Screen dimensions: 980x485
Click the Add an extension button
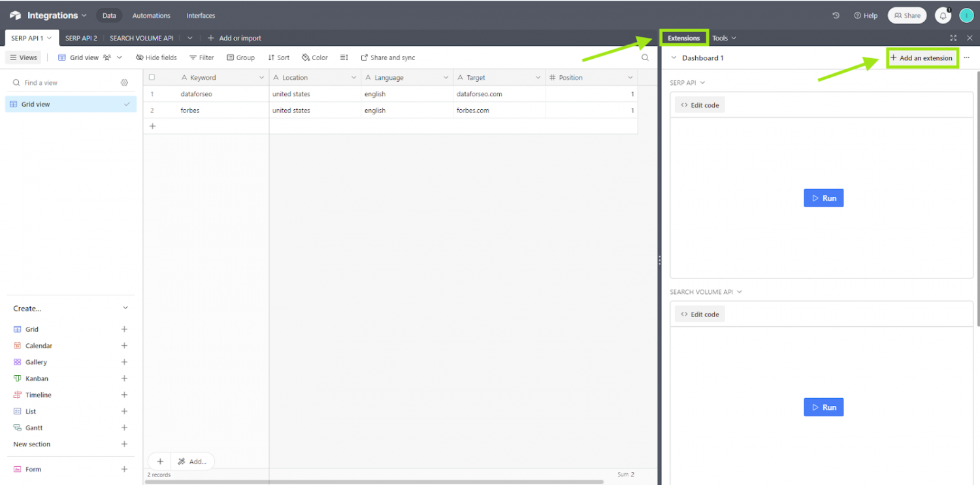[x=923, y=58]
